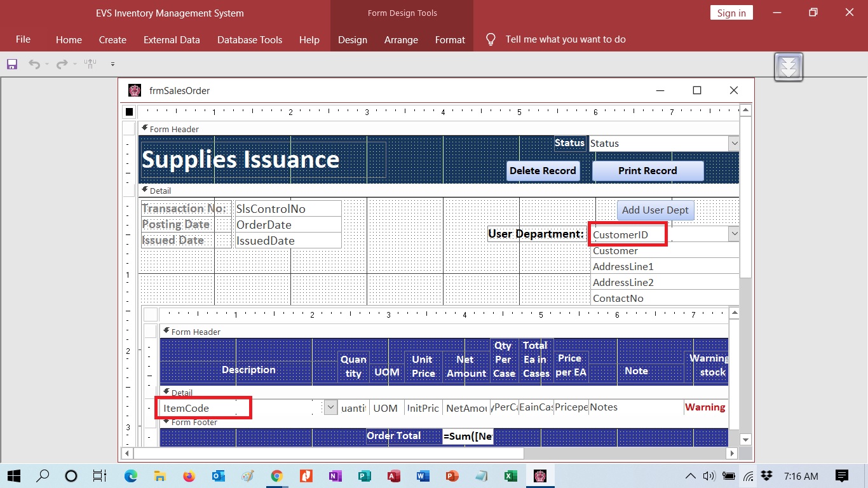The height and width of the screenshot is (488, 868).
Task: Open Excel from the taskbar
Action: tap(510, 476)
